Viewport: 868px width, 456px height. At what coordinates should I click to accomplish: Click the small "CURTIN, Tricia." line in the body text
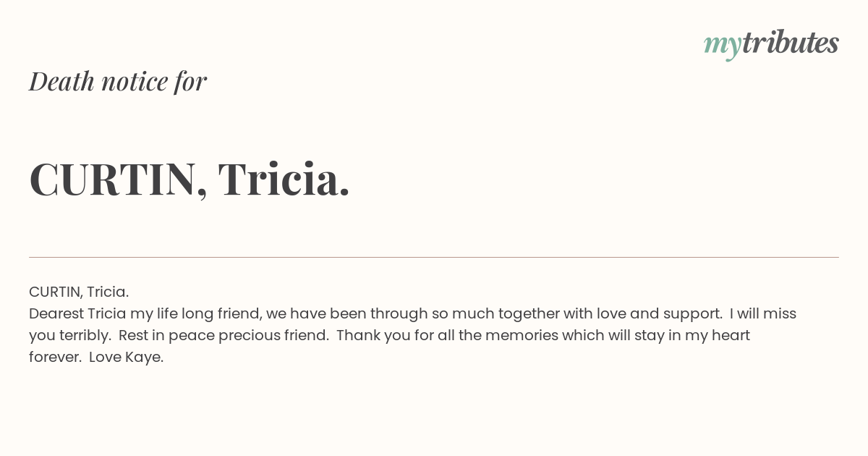[x=79, y=292]
